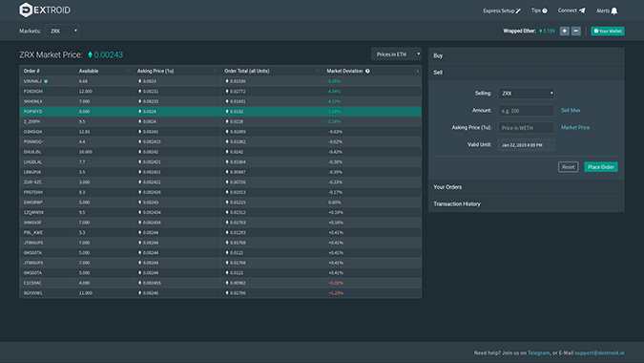The height and width of the screenshot is (363, 644).
Task: Open the Selling ZRX dropdown
Action: [526, 94]
